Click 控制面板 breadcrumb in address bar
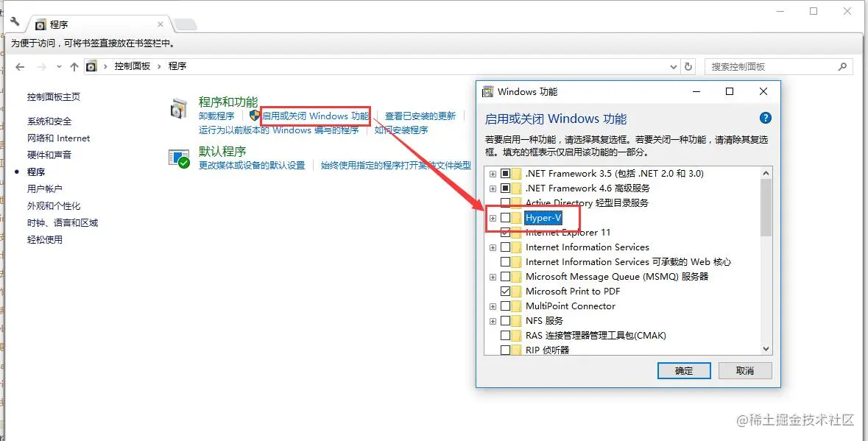868x441 pixels. pyautogui.click(x=133, y=66)
